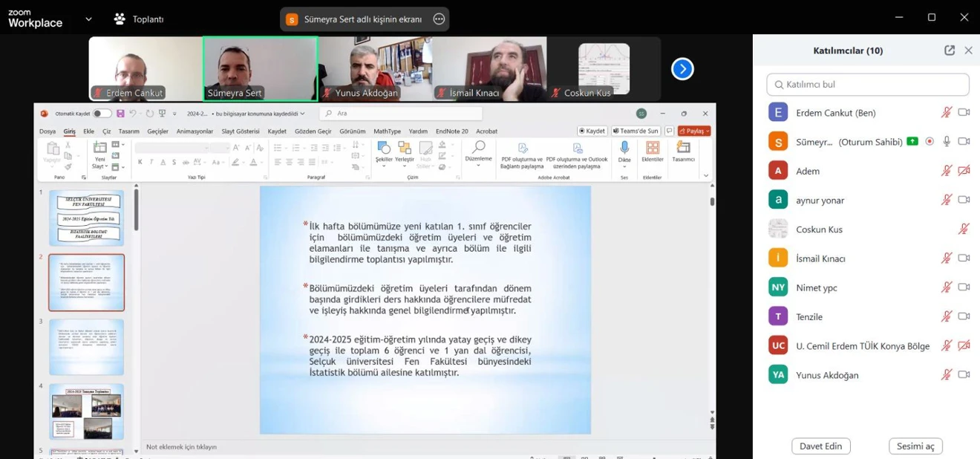Open the Tasarım ribbon tab
This screenshot has height=459, width=980.
(128, 131)
